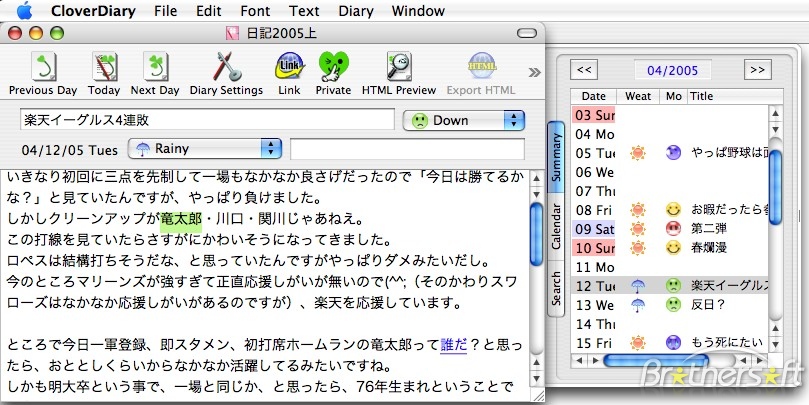Click purple mood icon in 05 Tue row

coord(673,153)
